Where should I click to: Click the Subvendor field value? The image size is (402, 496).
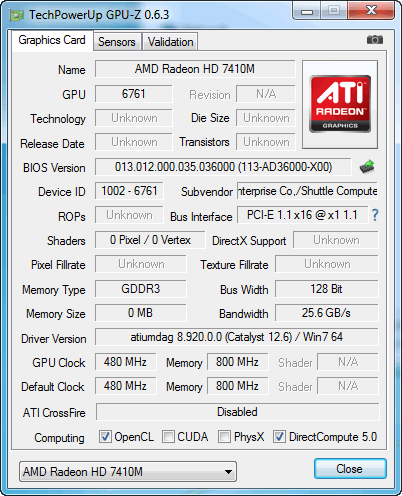pyautogui.click(x=307, y=191)
